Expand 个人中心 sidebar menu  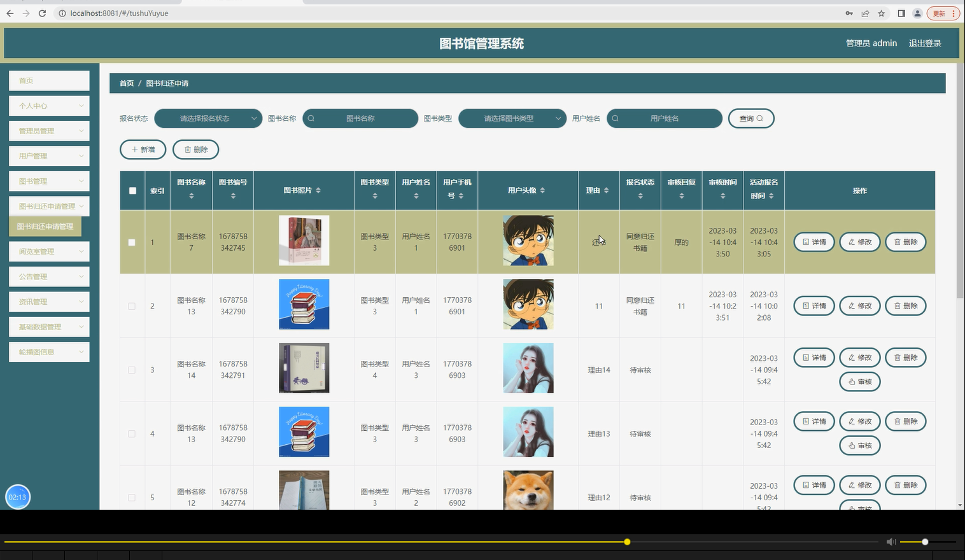point(49,106)
